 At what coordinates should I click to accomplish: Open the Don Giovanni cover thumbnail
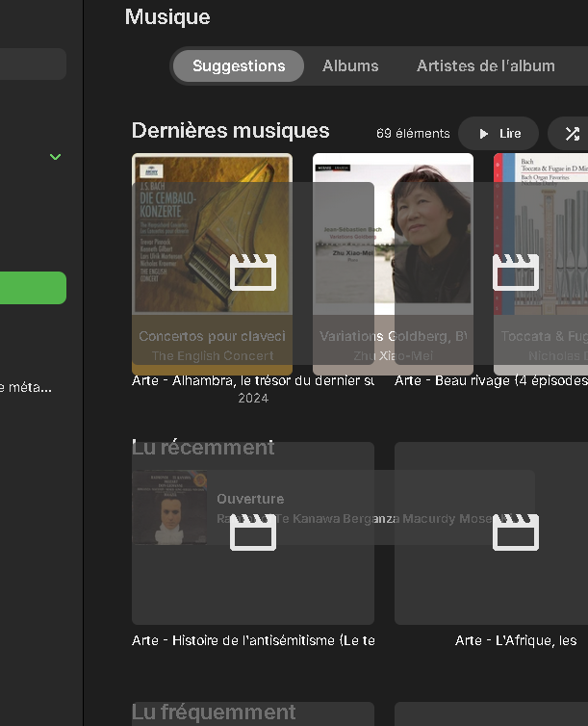click(169, 507)
